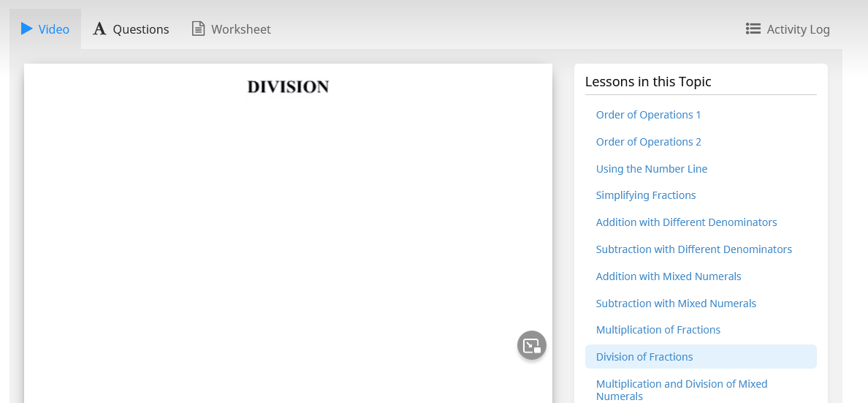Open Multiplication and Division of Mixed Numerals
Screen dimensions: 868x403
(x=681, y=390)
